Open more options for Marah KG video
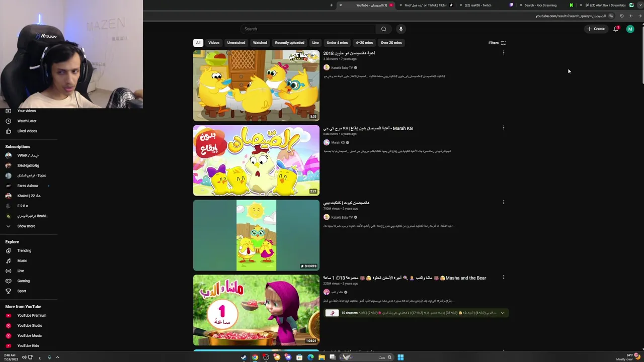 504,128
